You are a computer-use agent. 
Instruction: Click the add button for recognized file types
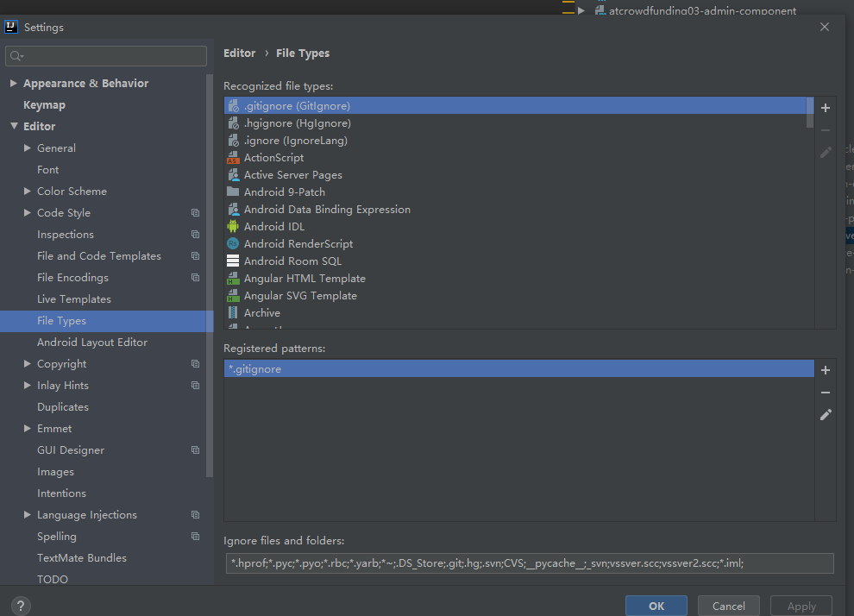pyautogui.click(x=826, y=108)
